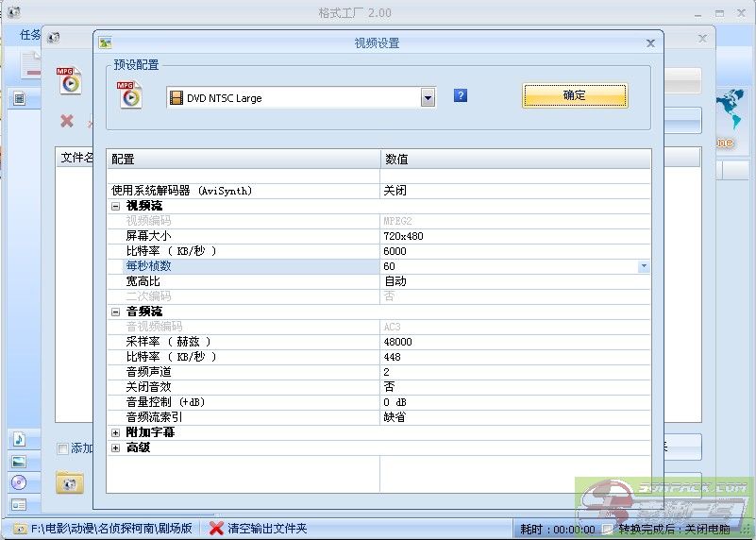Expand the 附加字幕 section
Screen dimensions: 756x540
(116, 432)
